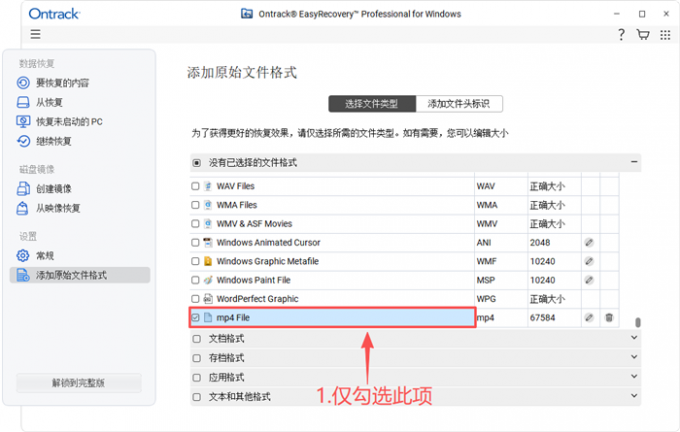This screenshot has height=432, width=680.
Task: Collapse the 没有已选择的文件格式 group
Action: click(634, 162)
